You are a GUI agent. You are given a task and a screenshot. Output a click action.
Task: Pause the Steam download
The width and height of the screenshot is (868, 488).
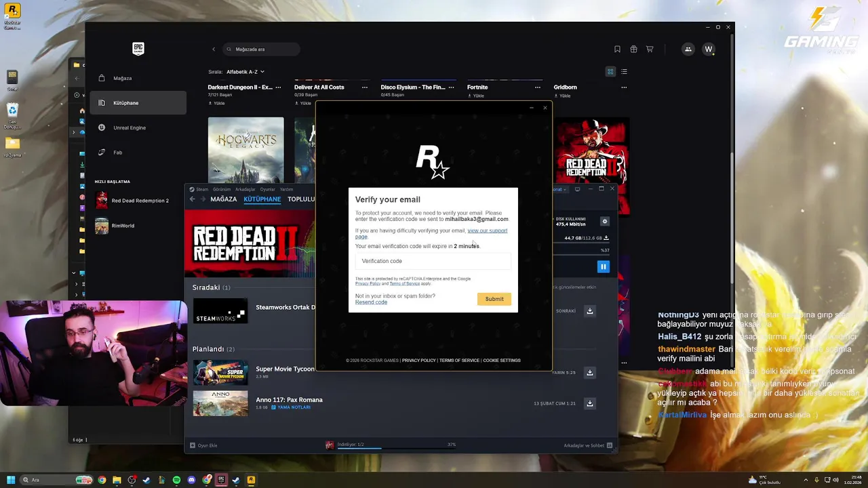(x=603, y=266)
